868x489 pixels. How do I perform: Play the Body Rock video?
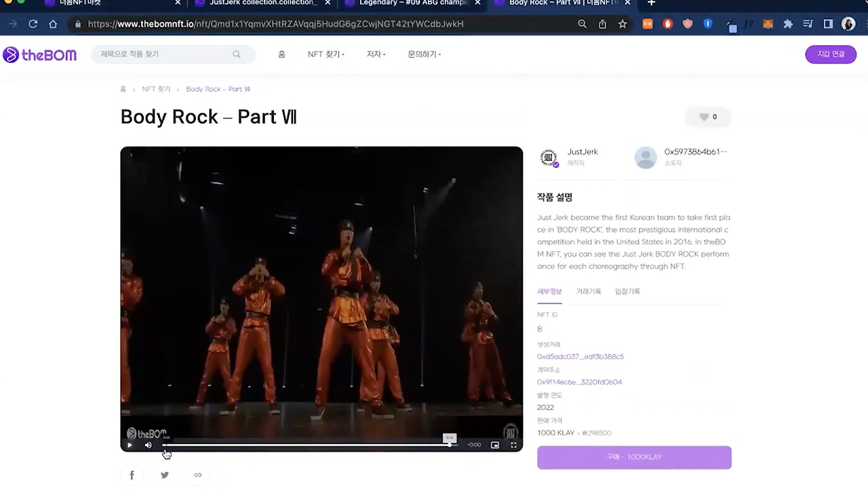click(x=130, y=445)
